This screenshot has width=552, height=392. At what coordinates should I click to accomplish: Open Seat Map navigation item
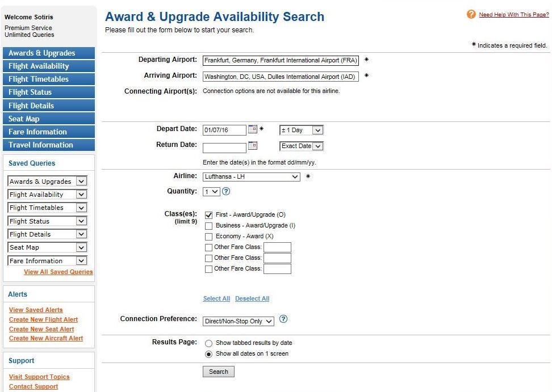(49, 119)
